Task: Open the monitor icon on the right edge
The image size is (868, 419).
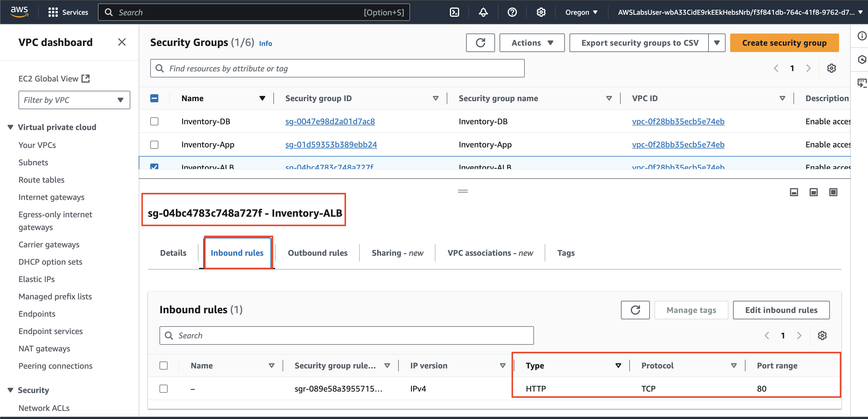Action: [x=861, y=83]
